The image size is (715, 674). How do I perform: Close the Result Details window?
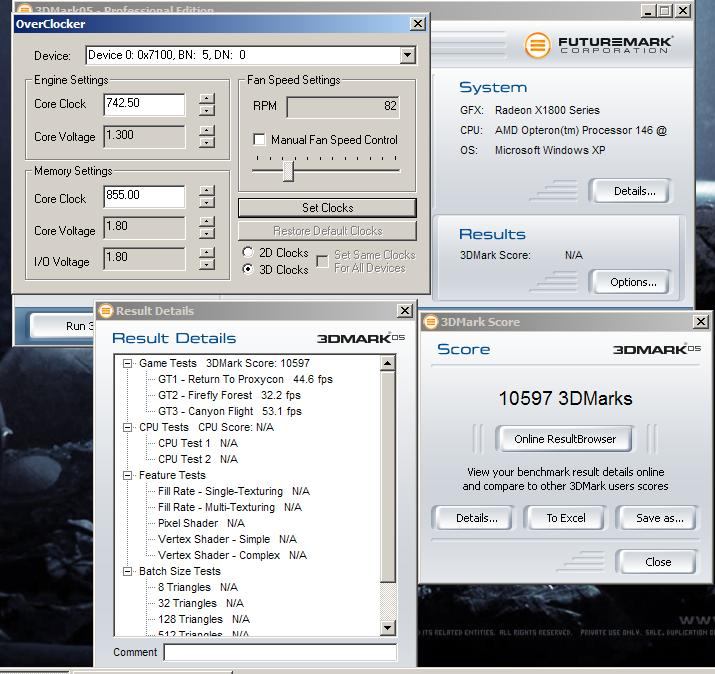(x=404, y=311)
